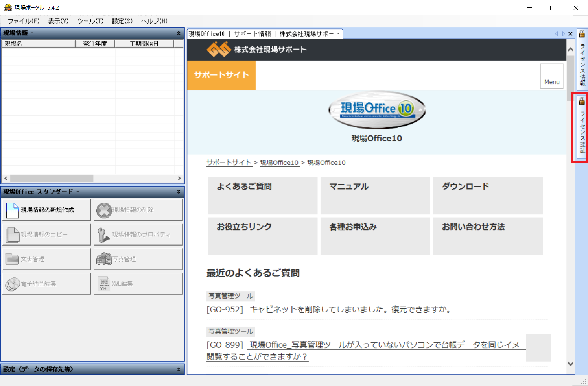
Task: Open the ヘルプ(H) menu
Action: [154, 21]
